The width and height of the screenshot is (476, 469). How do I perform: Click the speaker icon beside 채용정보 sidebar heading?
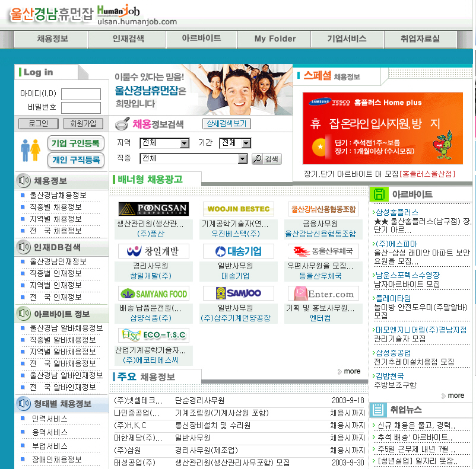(x=23, y=181)
